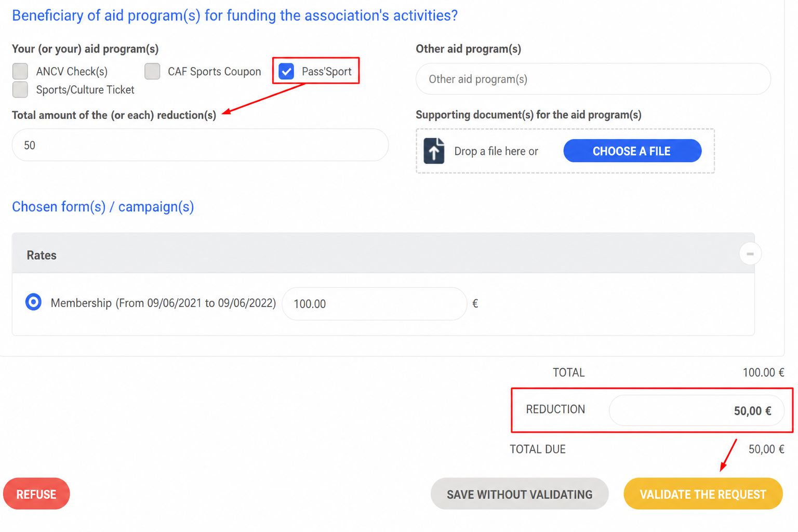Refuse the request with red button
Screen dimensions: 798x532
(x=36, y=494)
